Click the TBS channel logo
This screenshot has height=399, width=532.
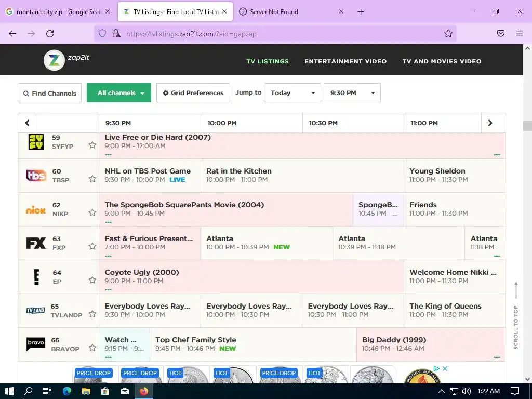(x=36, y=176)
